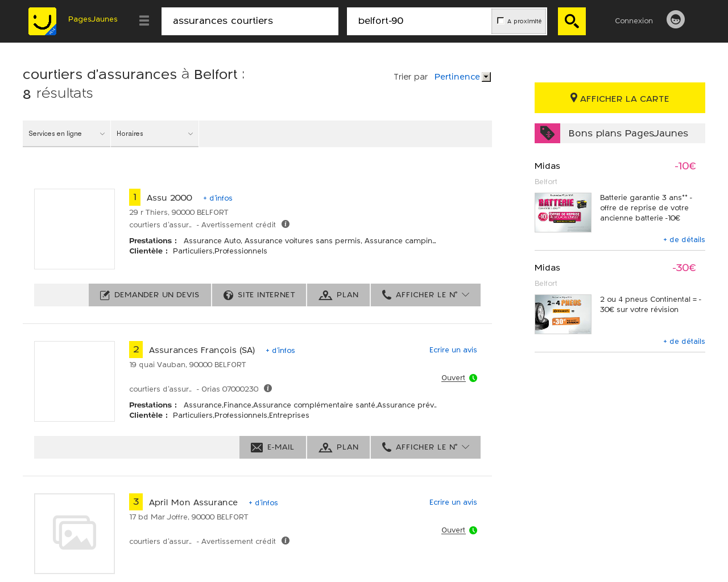Image resolution: width=728 pixels, height=582 pixels.
Task: Click the Assu 2000 logo thumbnail box
Action: coord(75,229)
